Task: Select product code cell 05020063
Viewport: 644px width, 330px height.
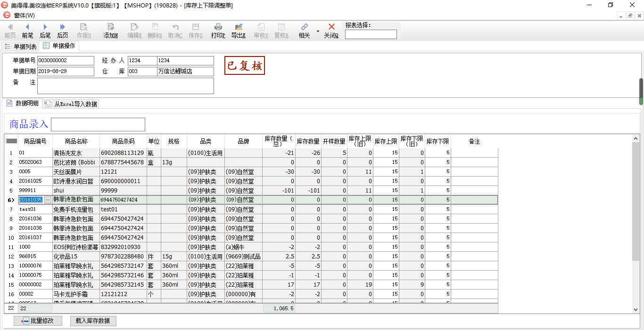Action: click(35, 162)
